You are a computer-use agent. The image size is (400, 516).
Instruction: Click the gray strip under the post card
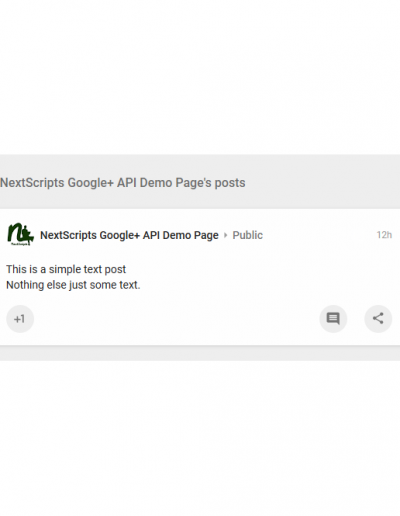(x=200, y=353)
